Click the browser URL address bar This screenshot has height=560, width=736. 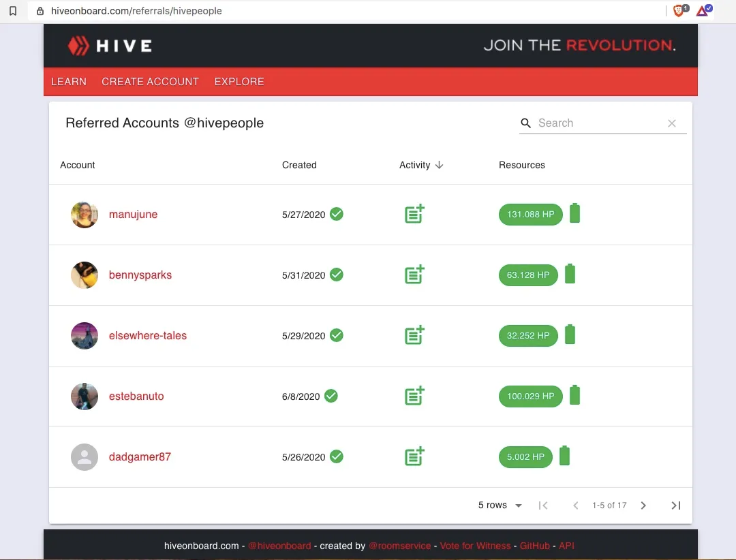(x=348, y=11)
